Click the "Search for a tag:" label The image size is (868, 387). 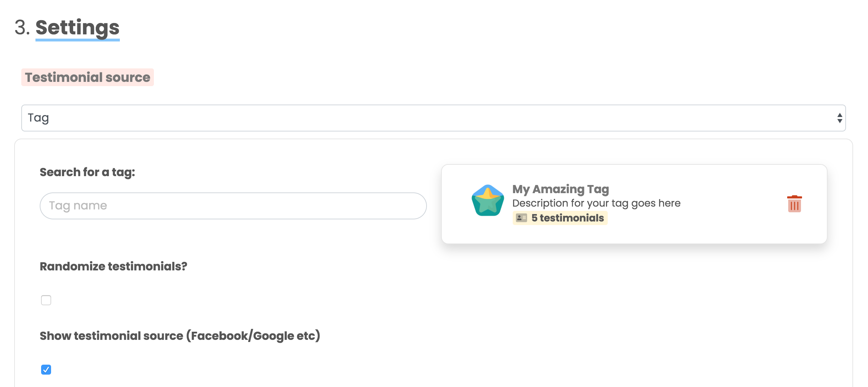click(87, 172)
